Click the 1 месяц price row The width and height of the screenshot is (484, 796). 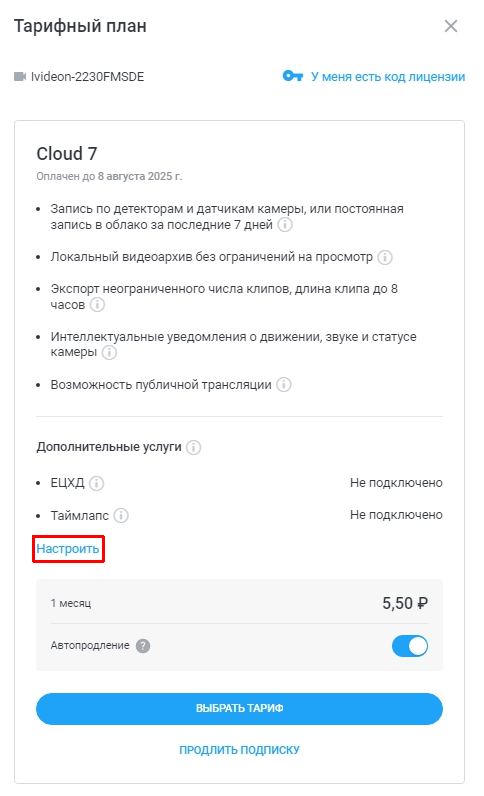239,603
